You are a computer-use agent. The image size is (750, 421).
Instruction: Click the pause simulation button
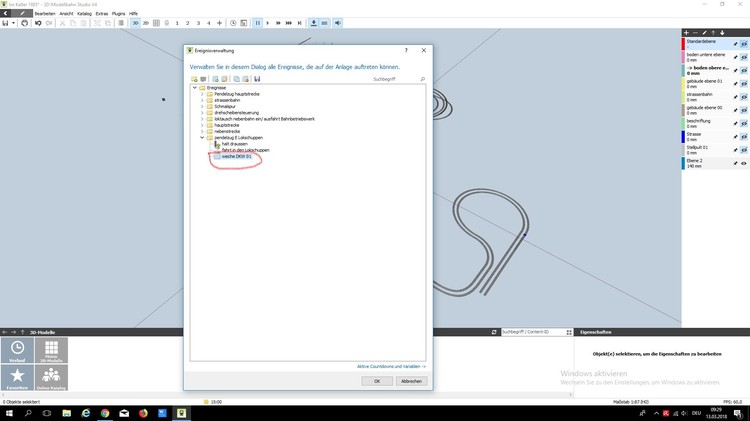[x=257, y=23]
